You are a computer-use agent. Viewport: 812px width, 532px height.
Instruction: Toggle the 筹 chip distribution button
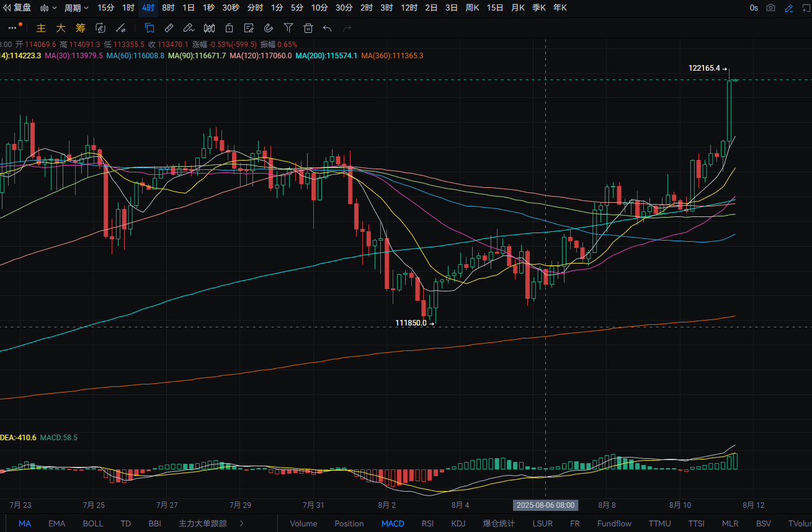(81, 28)
